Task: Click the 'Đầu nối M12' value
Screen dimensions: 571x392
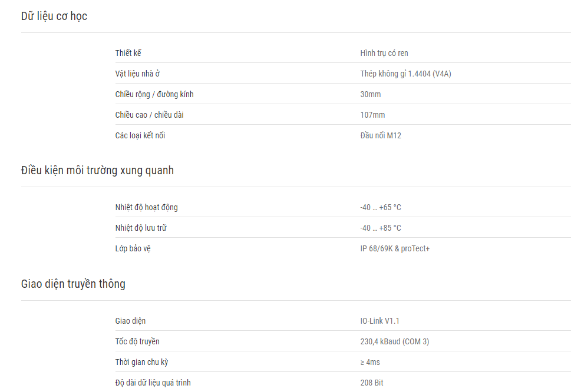Action: [x=381, y=135]
